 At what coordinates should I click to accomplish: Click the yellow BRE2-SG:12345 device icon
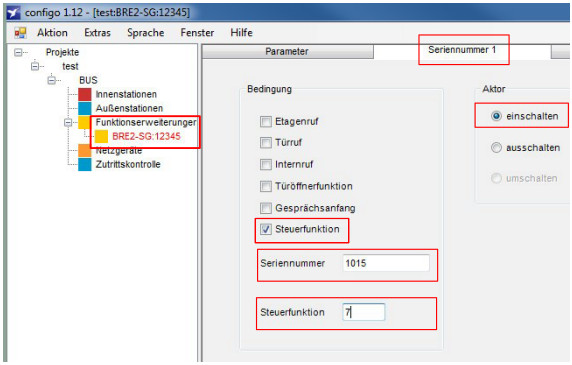coord(101,136)
